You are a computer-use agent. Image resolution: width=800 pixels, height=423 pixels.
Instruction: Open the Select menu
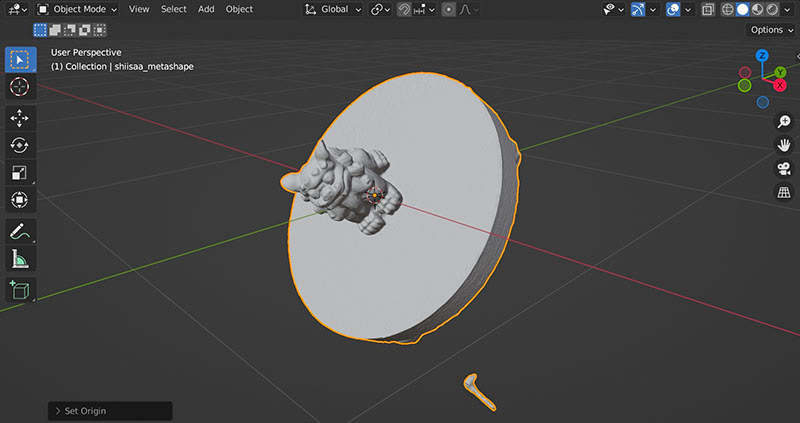coord(173,9)
